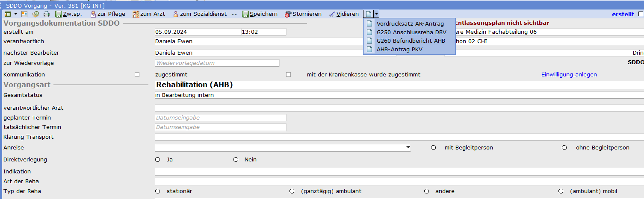Viewport: 644px width, 199px height.
Task: Toggle the document dropdown arrow
Action: (x=376, y=14)
